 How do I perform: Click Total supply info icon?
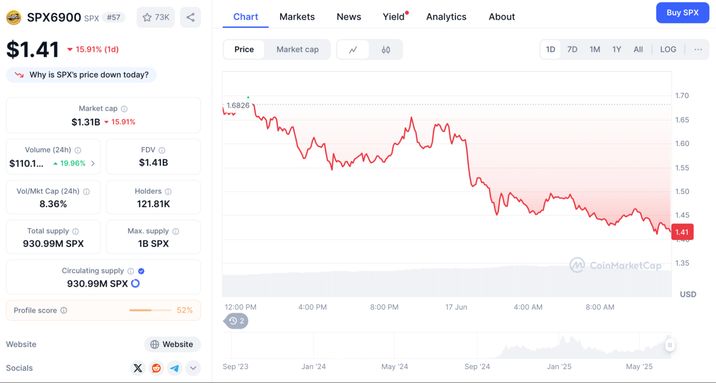pyautogui.click(x=75, y=231)
